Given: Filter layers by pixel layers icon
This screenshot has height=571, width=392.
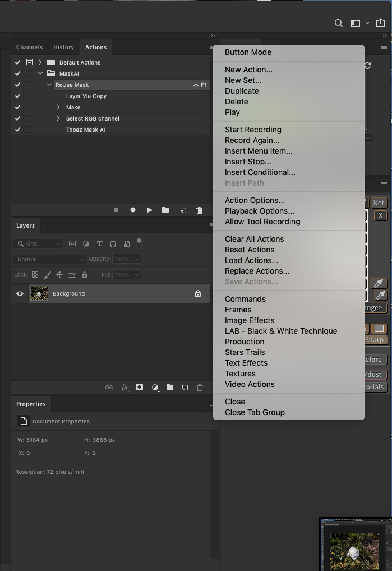Looking at the screenshot, I should point(72,243).
